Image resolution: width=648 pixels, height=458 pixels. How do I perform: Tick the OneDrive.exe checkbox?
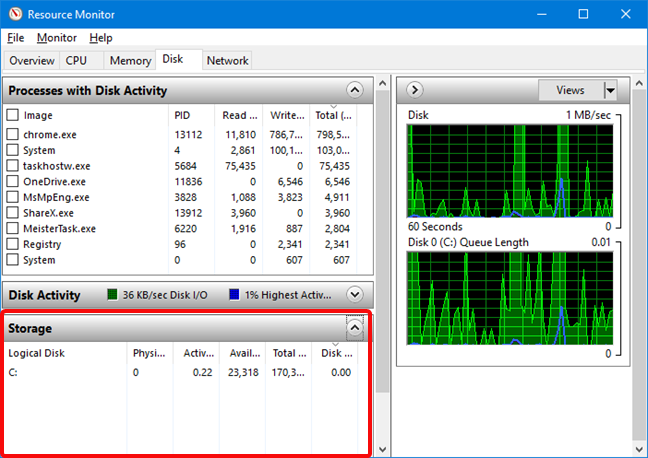[13, 181]
